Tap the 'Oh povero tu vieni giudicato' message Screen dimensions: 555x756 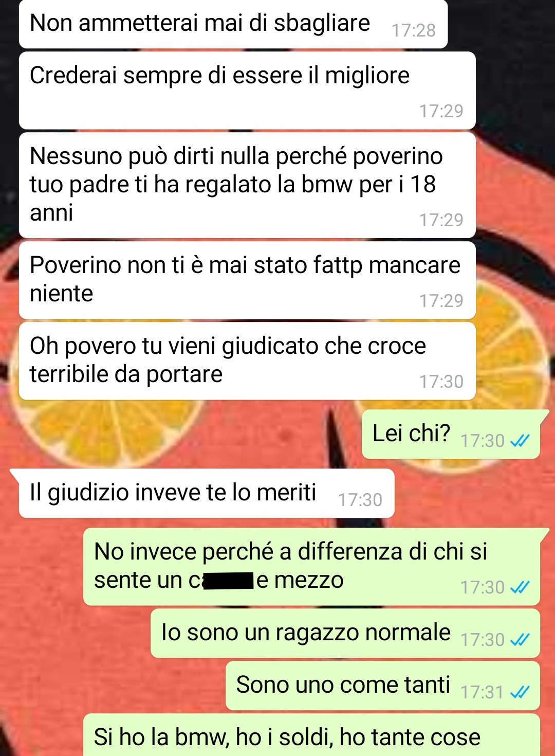(247, 361)
